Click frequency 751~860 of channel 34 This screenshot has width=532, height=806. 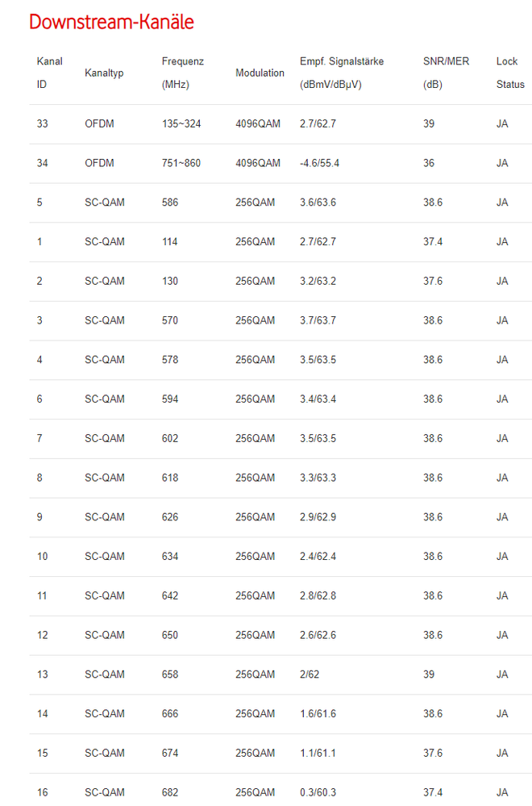click(181, 163)
